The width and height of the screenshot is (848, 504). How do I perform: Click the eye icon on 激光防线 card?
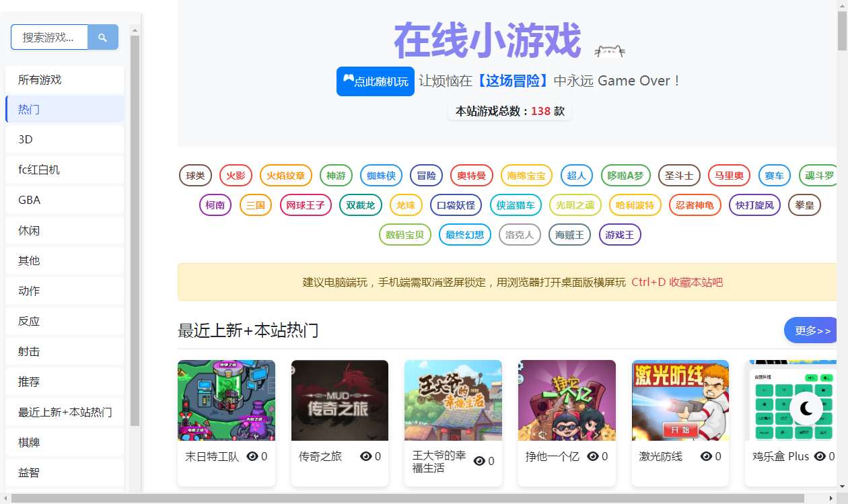tap(707, 456)
